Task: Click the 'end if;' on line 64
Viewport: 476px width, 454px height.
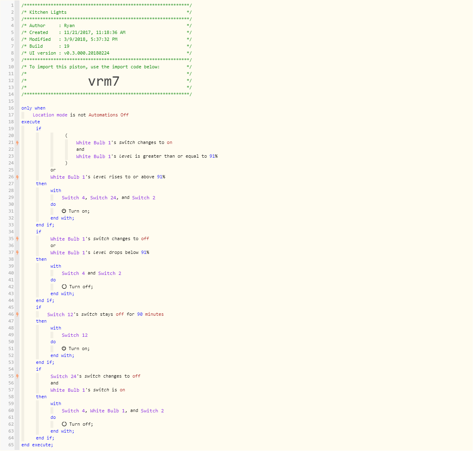Action: [x=45, y=438]
